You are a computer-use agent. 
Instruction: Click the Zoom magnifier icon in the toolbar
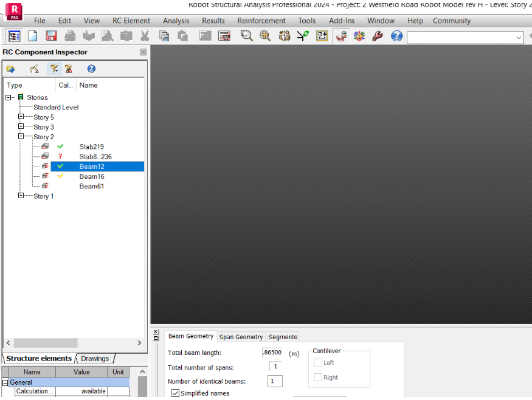[x=247, y=35]
